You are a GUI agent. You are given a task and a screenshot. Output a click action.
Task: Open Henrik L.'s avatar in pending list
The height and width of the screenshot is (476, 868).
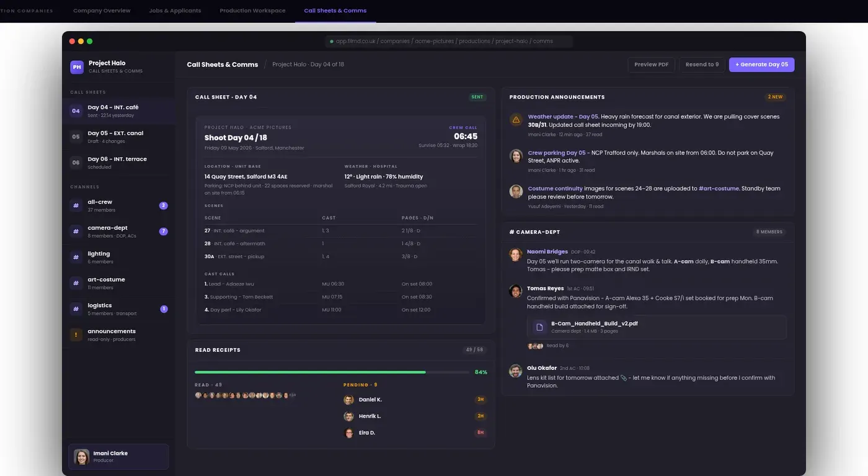coord(348,416)
